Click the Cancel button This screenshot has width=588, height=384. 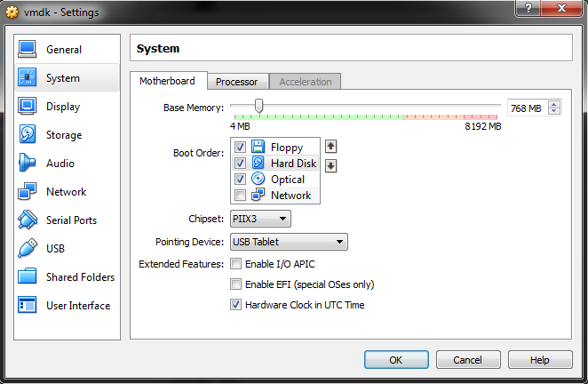coord(467,360)
